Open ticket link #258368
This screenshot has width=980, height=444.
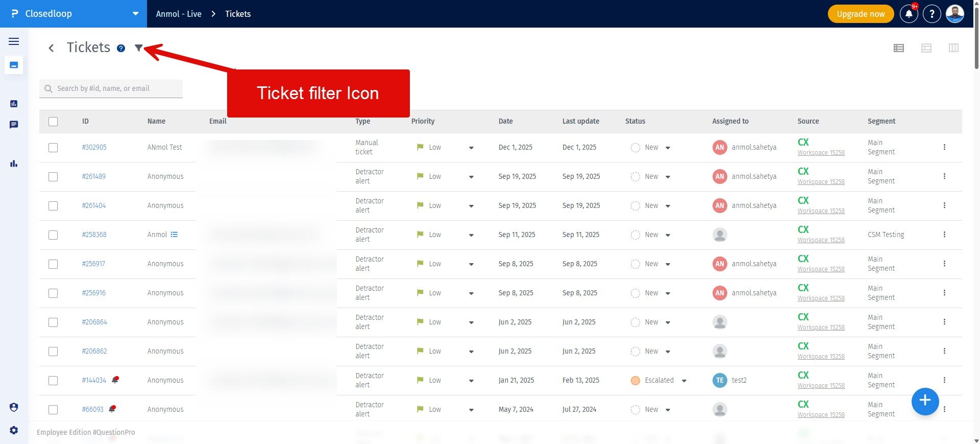pos(94,235)
